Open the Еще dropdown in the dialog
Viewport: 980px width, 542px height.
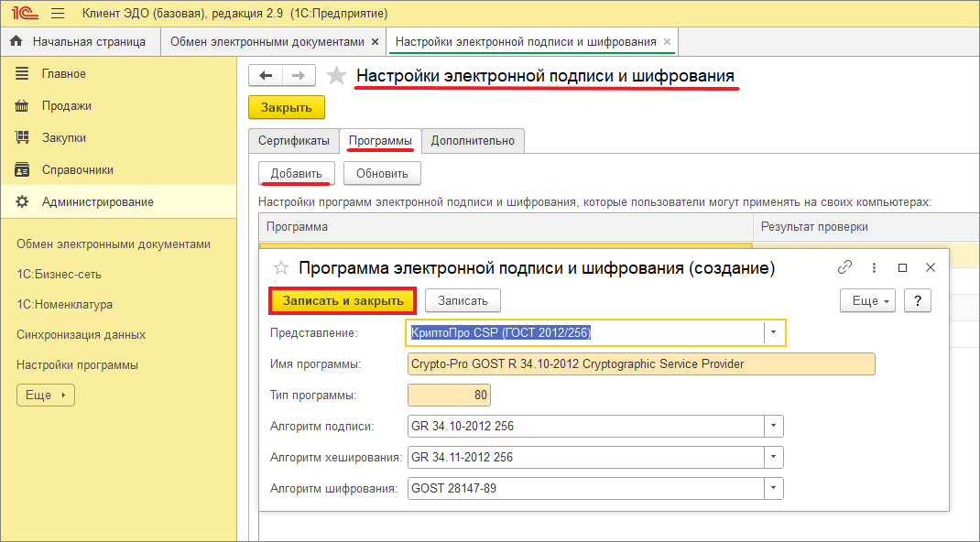866,299
